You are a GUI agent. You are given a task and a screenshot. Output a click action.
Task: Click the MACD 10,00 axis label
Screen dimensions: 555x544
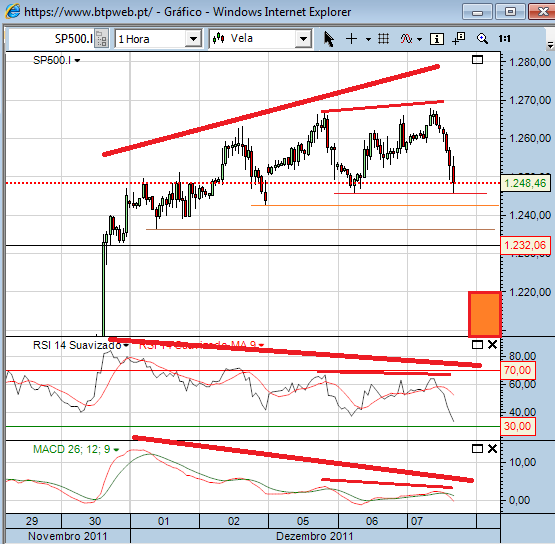pyautogui.click(x=522, y=462)
